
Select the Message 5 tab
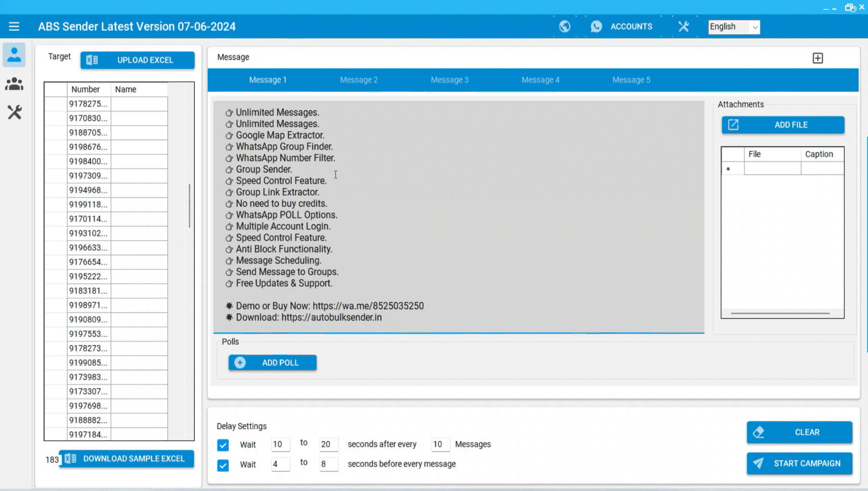631,80
